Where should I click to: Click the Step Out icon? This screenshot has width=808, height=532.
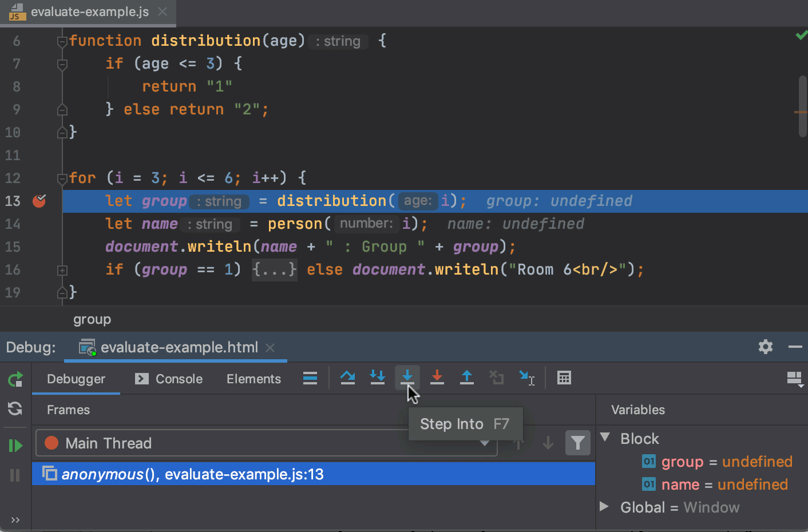[x=467, y=378]
